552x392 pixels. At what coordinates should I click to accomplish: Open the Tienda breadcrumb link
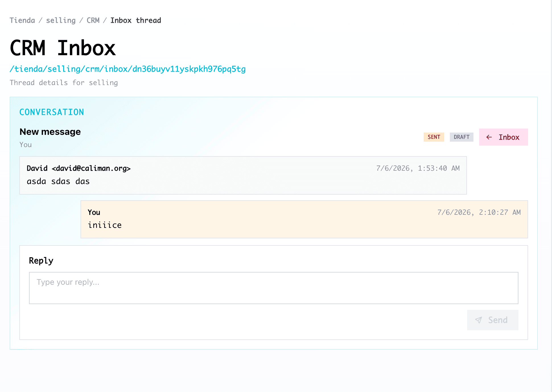[x=22, y=20]
